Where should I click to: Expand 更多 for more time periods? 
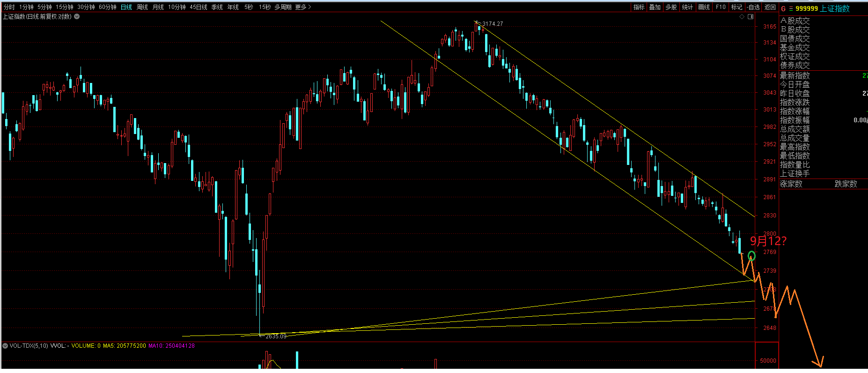(303, 7)
